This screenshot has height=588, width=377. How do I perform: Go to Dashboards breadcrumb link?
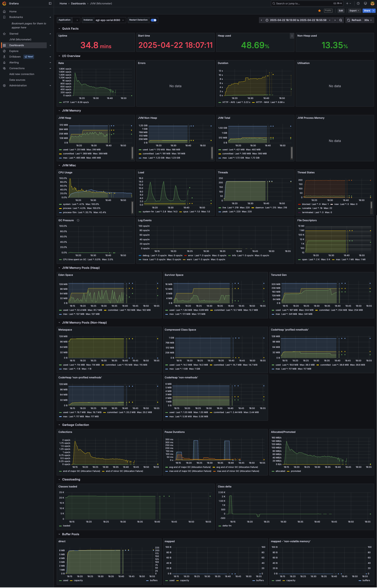point(78,3)
